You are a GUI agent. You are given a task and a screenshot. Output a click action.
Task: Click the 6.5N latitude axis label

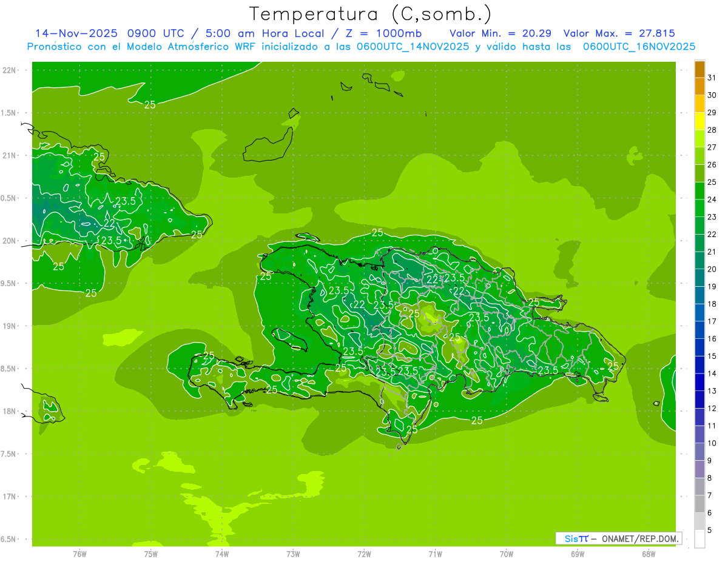tap(9, 539)
